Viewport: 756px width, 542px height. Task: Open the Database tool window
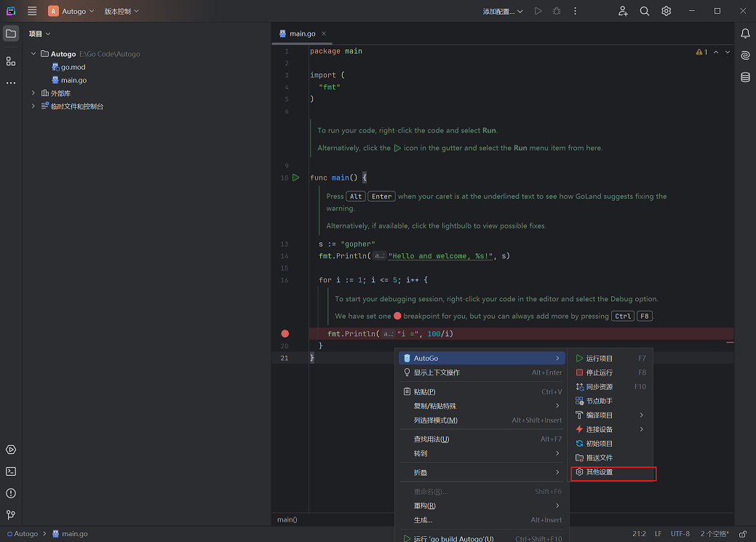[745, 77]
